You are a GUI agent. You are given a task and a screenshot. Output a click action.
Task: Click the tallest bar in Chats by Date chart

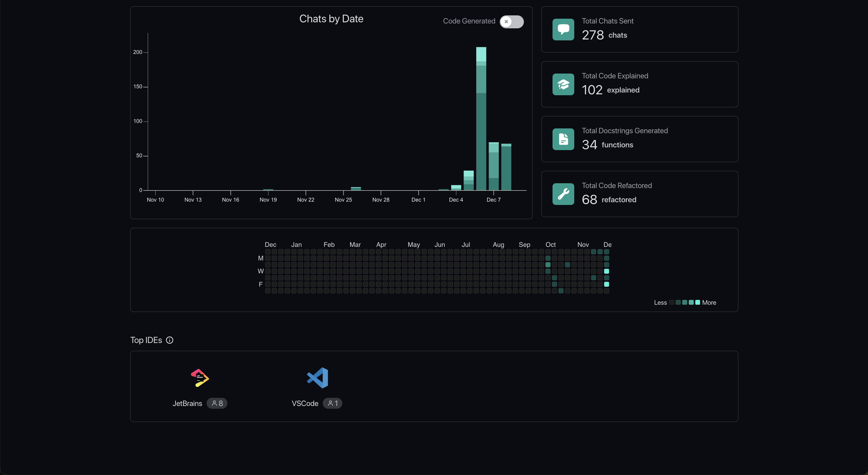tap(481, 118)
